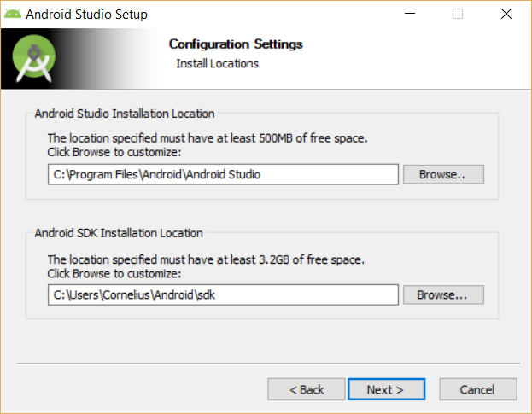The image size is (532, 414).
Task: Click the 500MB free space requirement text
Action: [x=208, y=138]
